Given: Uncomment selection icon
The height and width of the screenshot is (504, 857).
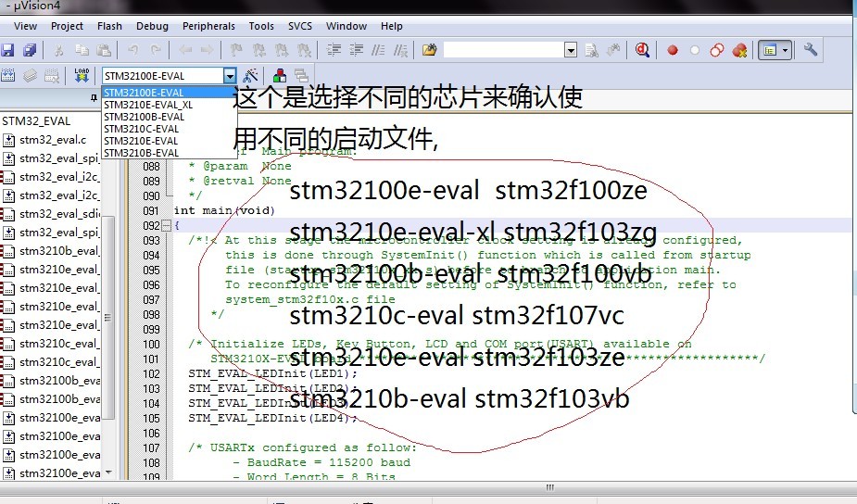Looking at the screenshot, I should pyautogui.click(x=400, y=50).
